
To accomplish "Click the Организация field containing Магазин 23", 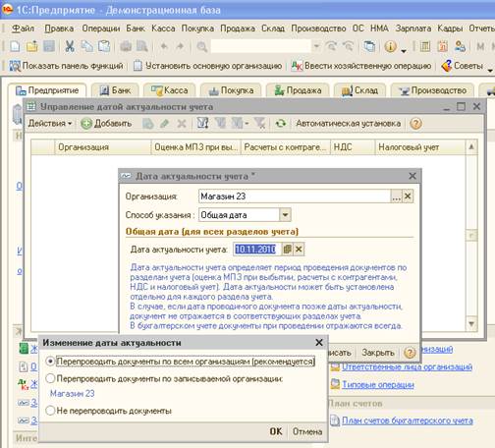I will point(294,196).
